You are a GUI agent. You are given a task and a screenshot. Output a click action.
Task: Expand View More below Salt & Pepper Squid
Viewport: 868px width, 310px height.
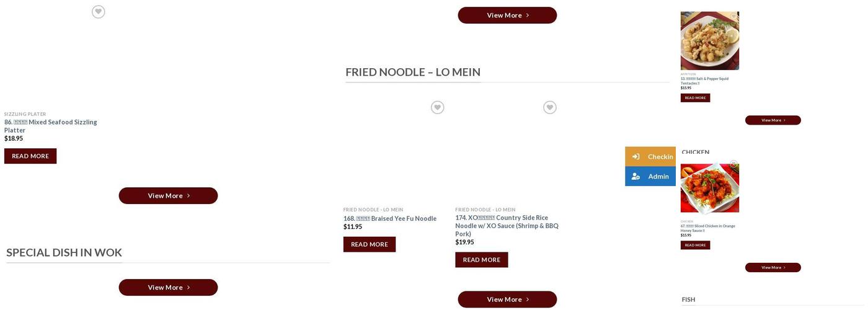(773, 120)
